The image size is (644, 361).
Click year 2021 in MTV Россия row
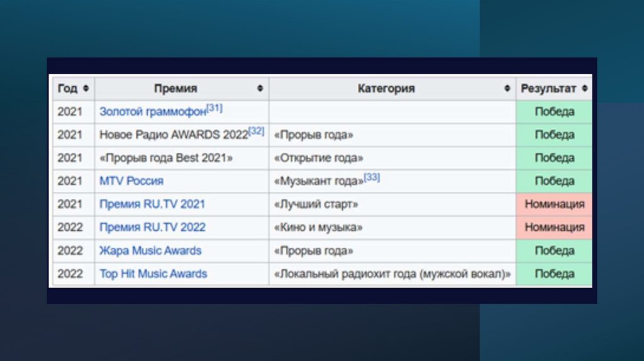[x=70, y=181]
